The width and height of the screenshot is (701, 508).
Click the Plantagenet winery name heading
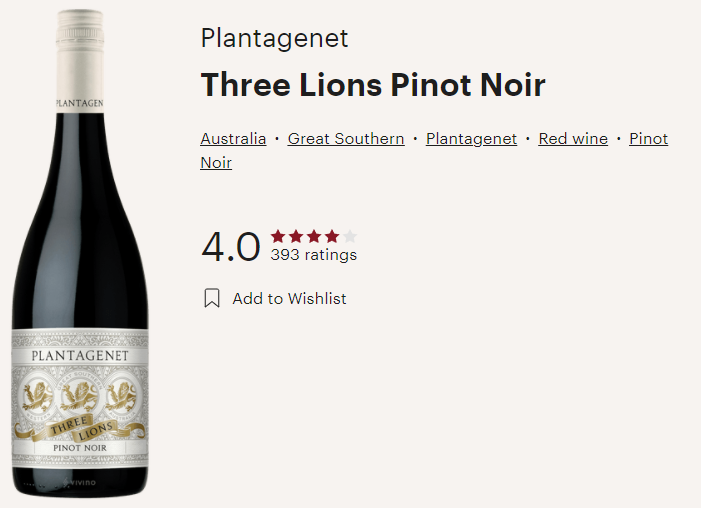[x=274, y=38]
